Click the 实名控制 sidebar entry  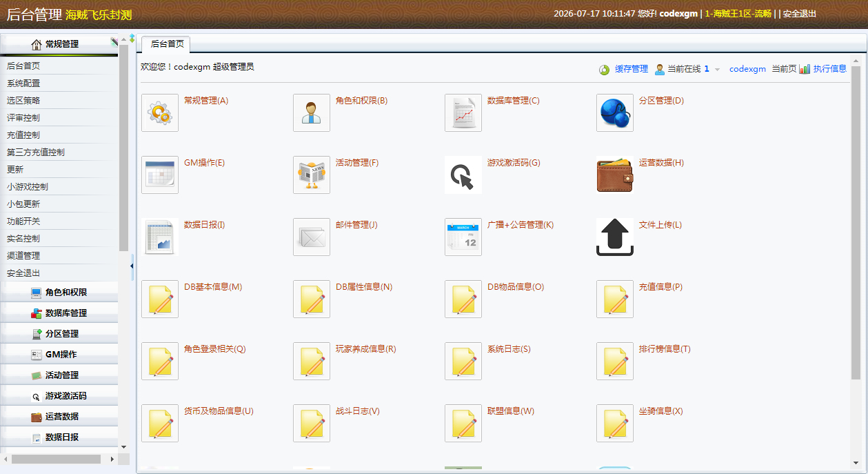(x=23, y=238)
